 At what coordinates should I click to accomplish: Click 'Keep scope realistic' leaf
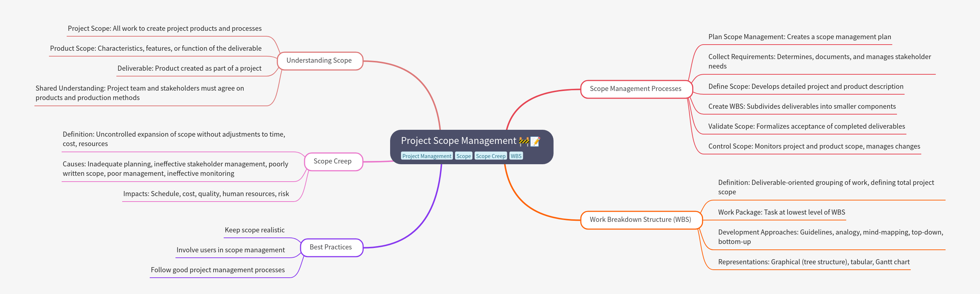[x=255, y=230]
